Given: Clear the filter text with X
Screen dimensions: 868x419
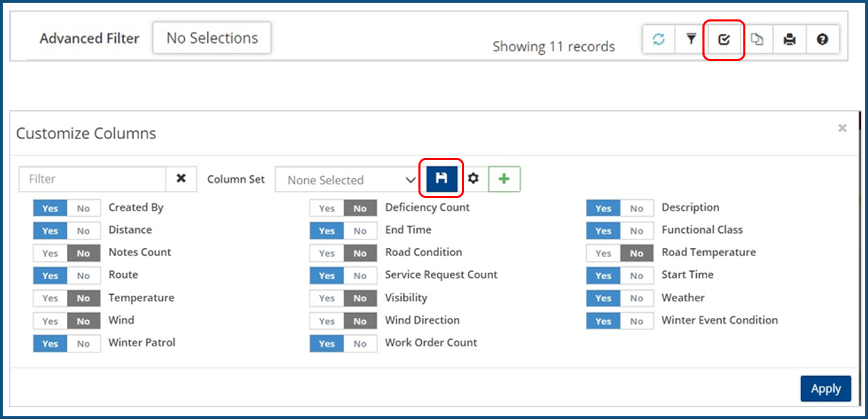Looking at the screenshot, I should click(x=181, y=179).
